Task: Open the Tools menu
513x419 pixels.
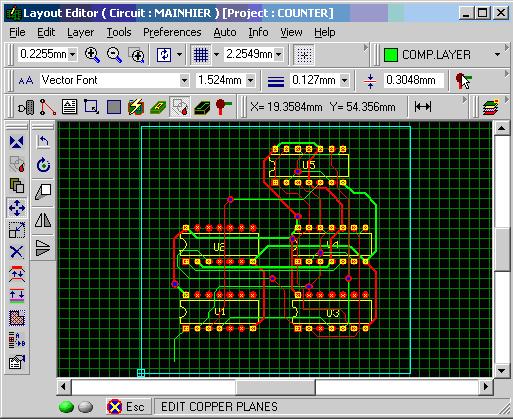Action: click(x=119, y=32)
